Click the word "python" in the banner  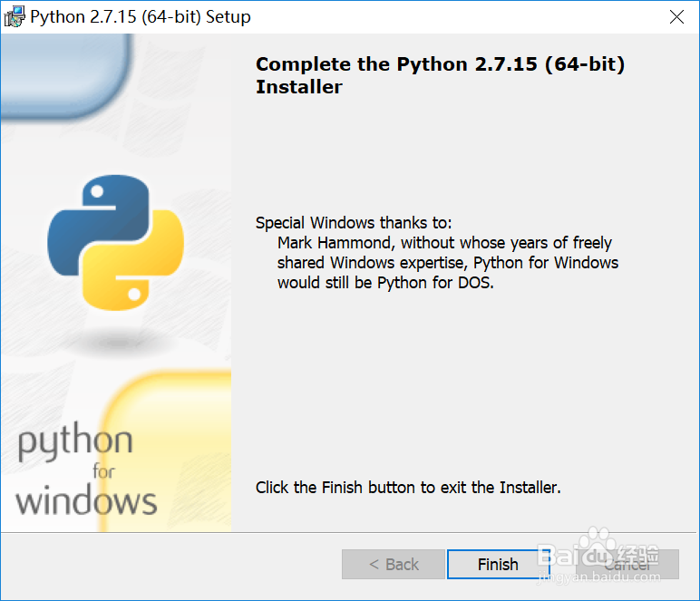(x=75, y=444)
